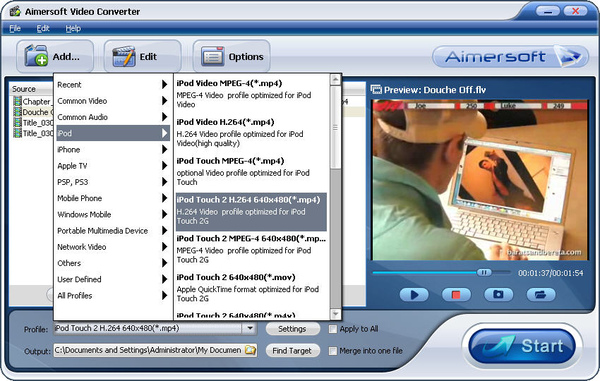Viewport: 600px width, 381px height.
Task: Open the snapshot folder icon
Action: pos(540,295)
